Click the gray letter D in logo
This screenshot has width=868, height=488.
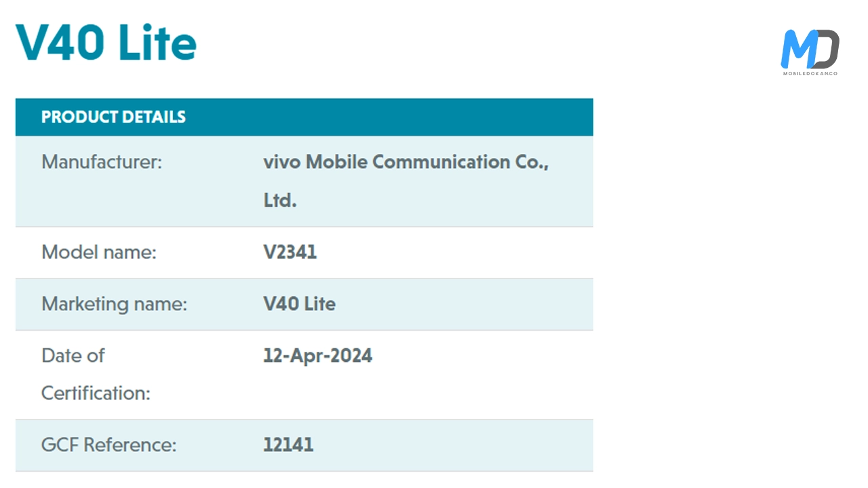tap(827, 49)
